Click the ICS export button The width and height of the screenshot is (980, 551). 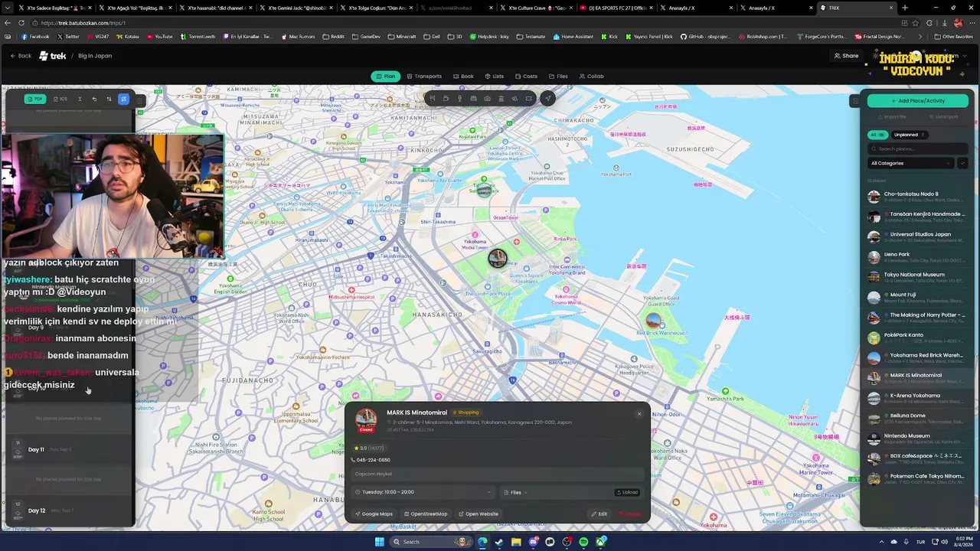pyautogui.click(x=60, y=99)
